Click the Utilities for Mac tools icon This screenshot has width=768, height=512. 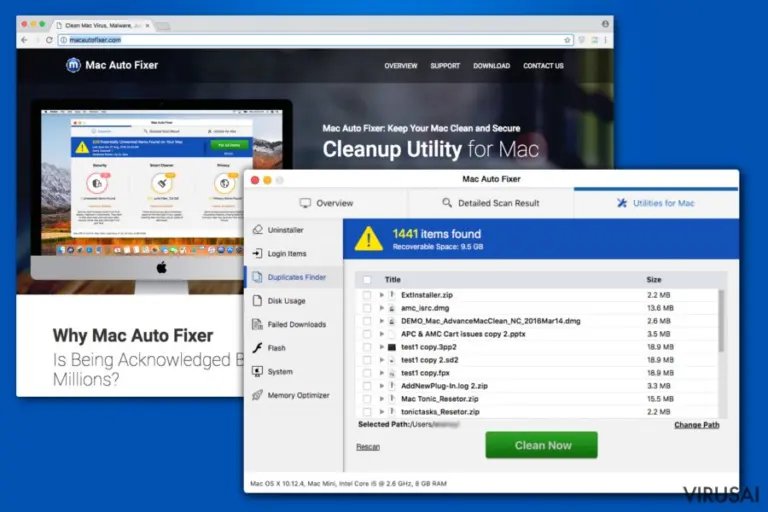[x=622, y=203]
